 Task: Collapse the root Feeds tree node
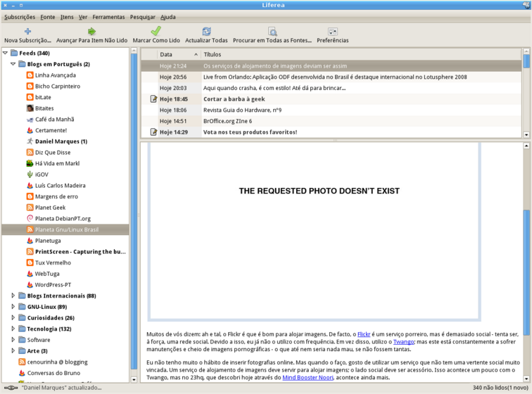click(x=6, y=53)
